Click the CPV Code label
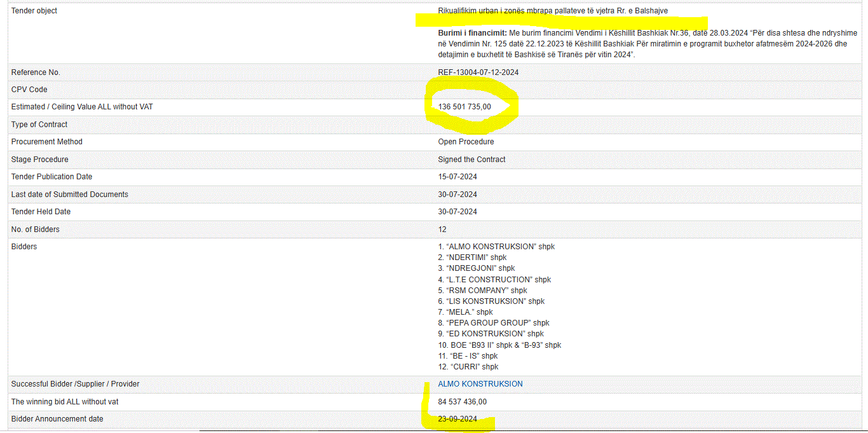The height and width of the screenshot is (433, 868). pos(29,90)
